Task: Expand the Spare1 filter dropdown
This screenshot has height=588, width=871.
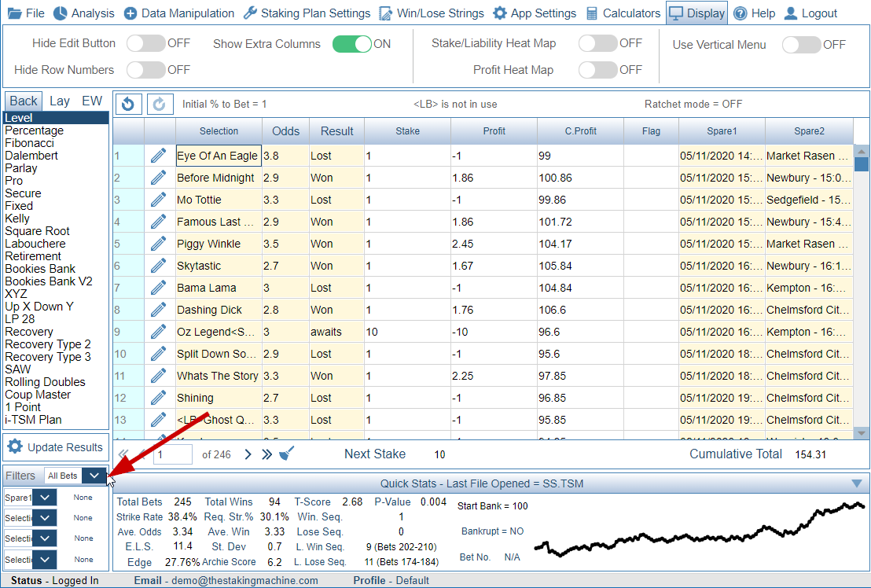Action: pos(45,498)
